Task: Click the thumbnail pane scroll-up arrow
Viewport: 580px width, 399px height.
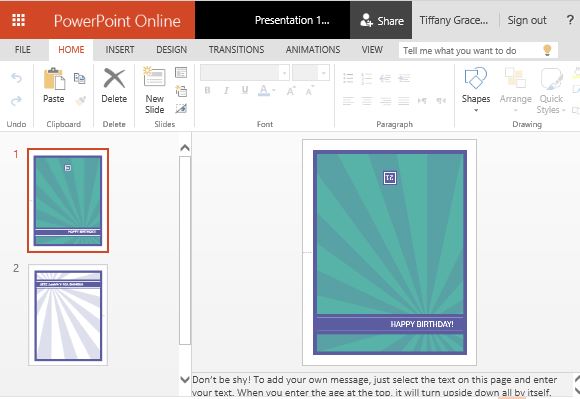Action: (185, 148)
